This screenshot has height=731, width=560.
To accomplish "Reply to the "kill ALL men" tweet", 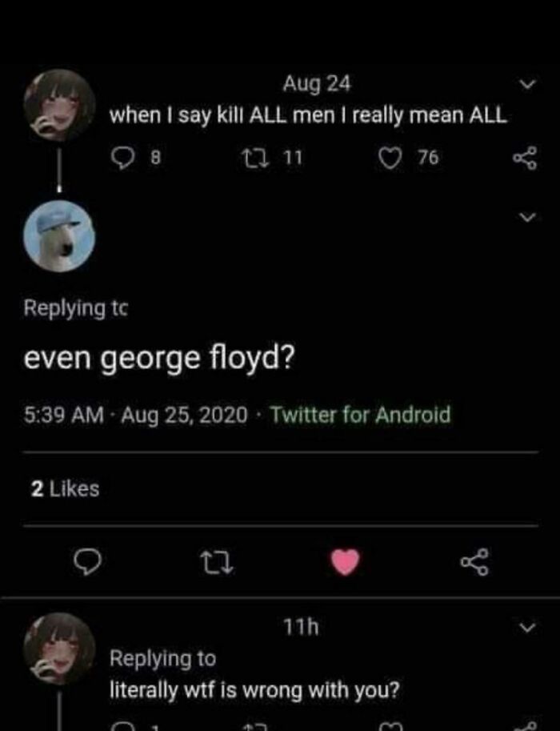I will tap(122, 158).
